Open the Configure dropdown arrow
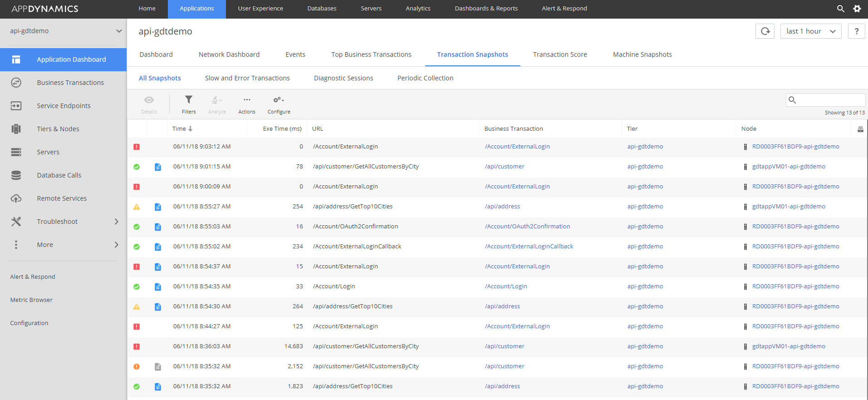868x400 pixels. (283, 100)
